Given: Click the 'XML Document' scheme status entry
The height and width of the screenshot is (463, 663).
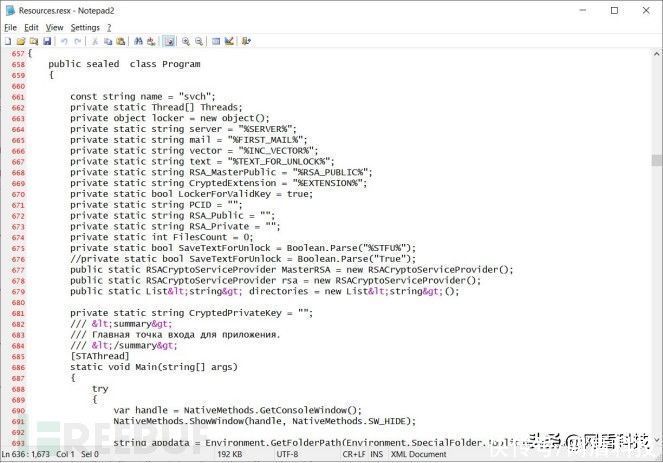Looking at the screenshot, I should tap(419, 454).
